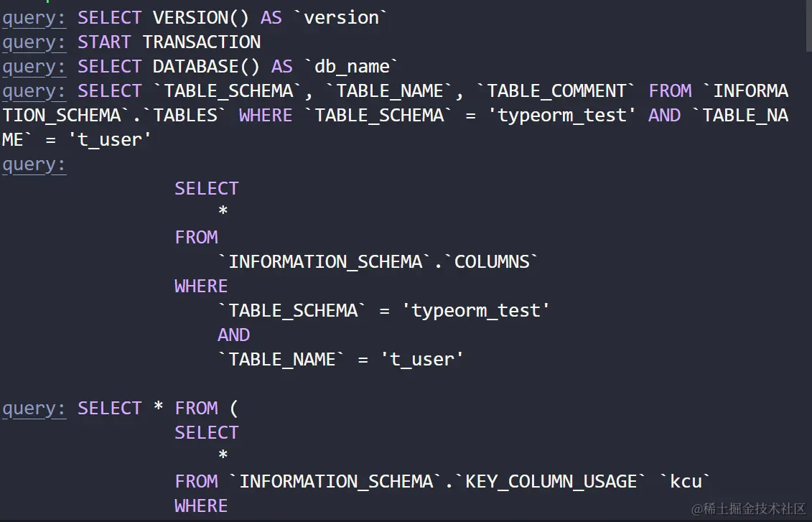The height and width of the screenshot is (522, 812).
Task: Click the last WHERE keyword at the bottom
Action: point(201,505)
